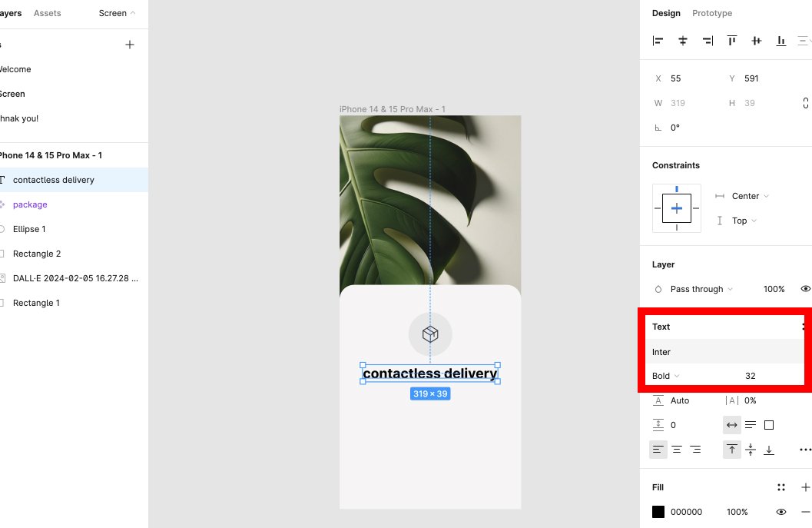Align selection to bottom edge
This screenshot has width=812, height=528.
pyautogui.click(x=781, y=41)
